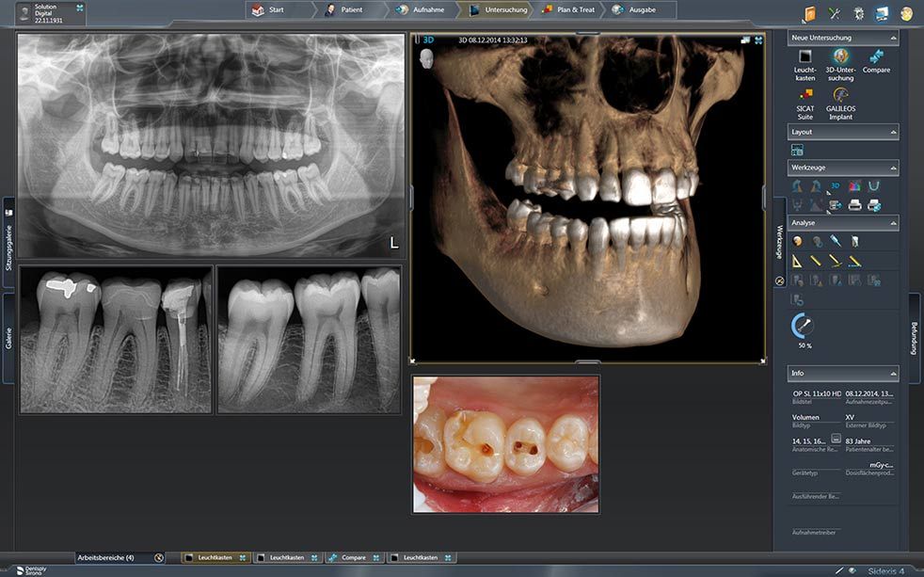The height and width of the screenshot is (577, 924).
Task: Click the export image icon in Werkzeuge
Action: click(835, 205)
